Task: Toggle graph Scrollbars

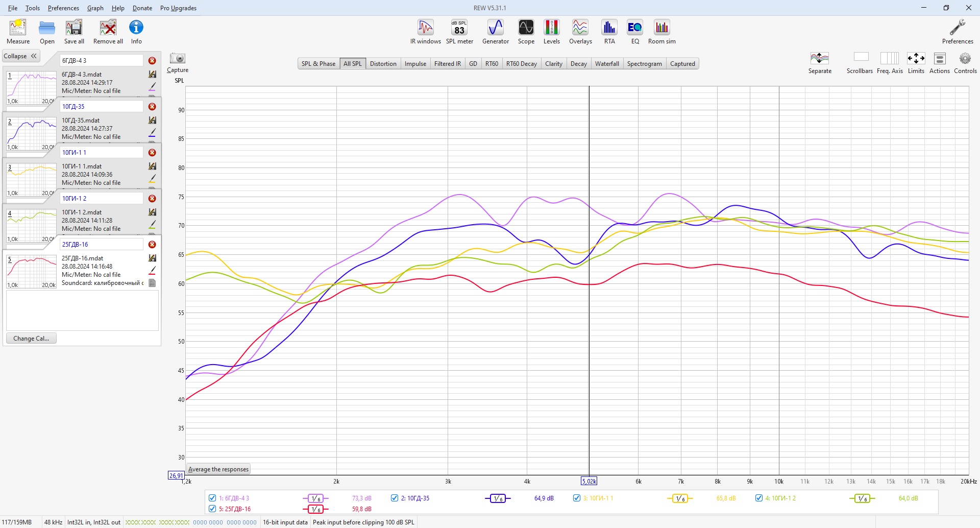Action: [x=860, y=63]
